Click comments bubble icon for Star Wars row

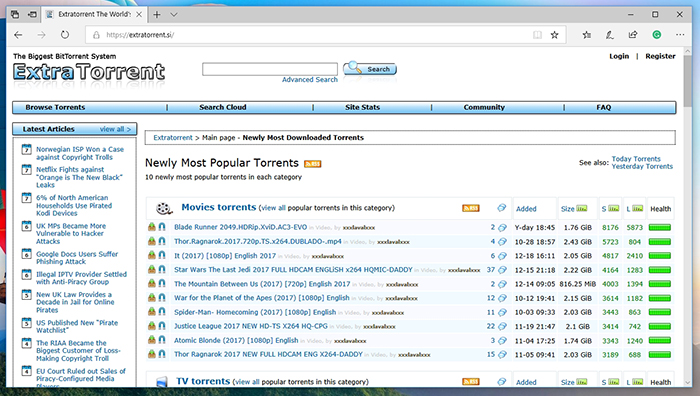(x=502, y=270)
